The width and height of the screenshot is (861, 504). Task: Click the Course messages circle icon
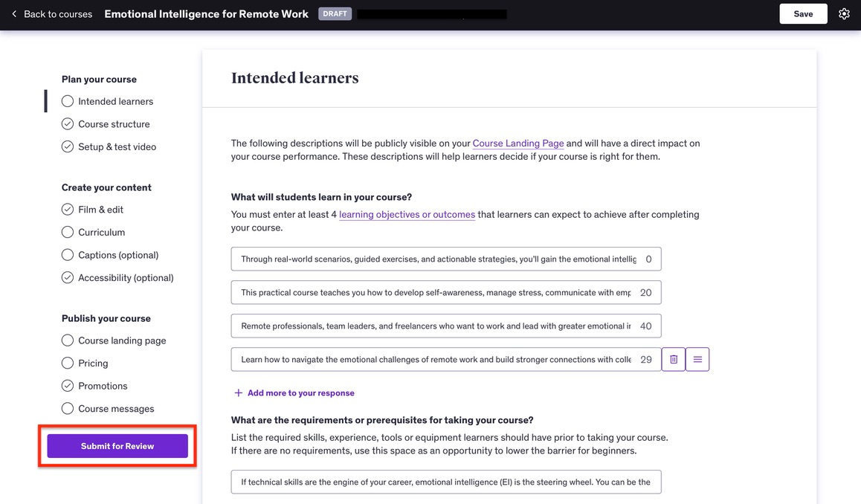68,408
